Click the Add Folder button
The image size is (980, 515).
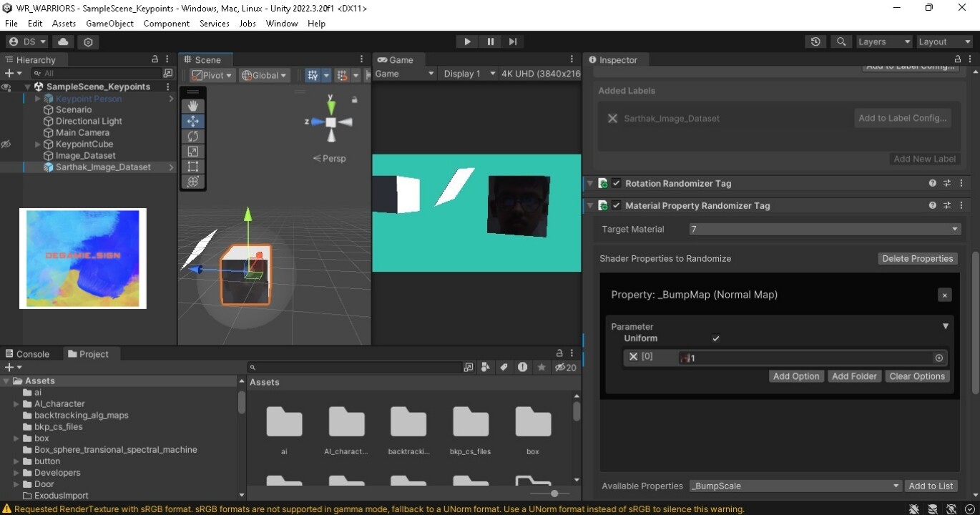pos(854,376)
